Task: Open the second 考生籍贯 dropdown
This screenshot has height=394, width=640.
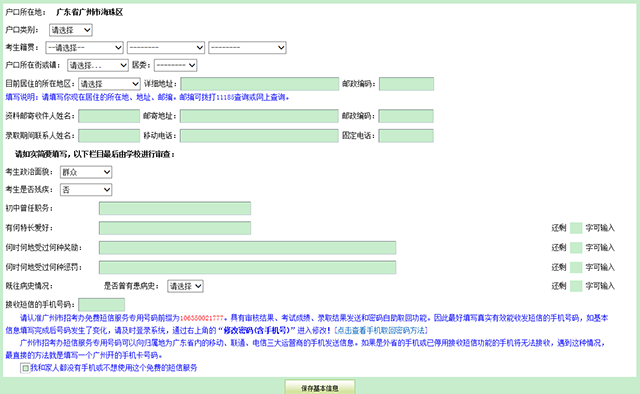Action: pos(166,48)
